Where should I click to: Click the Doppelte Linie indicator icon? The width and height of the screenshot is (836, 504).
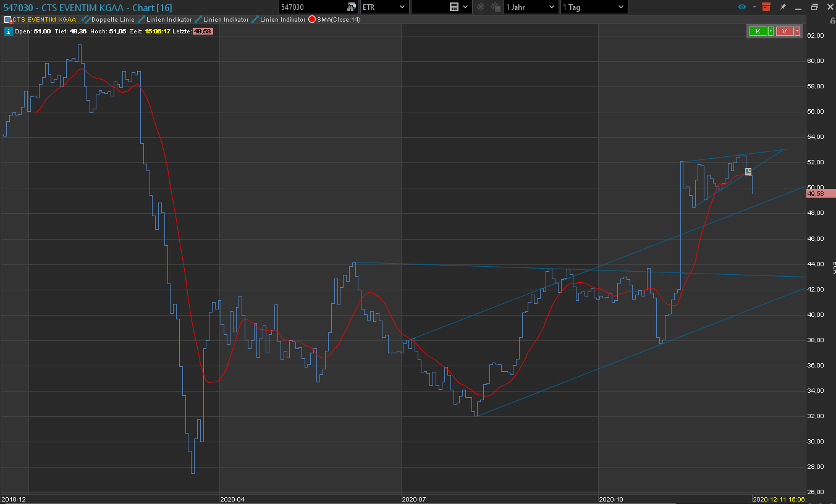pos(85,20)
